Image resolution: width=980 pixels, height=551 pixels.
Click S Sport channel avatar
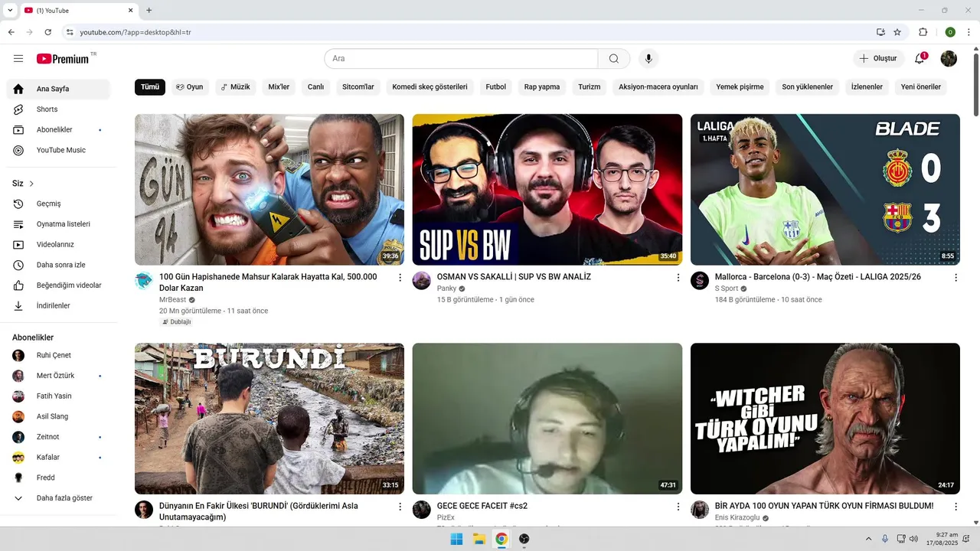(700, 281)
